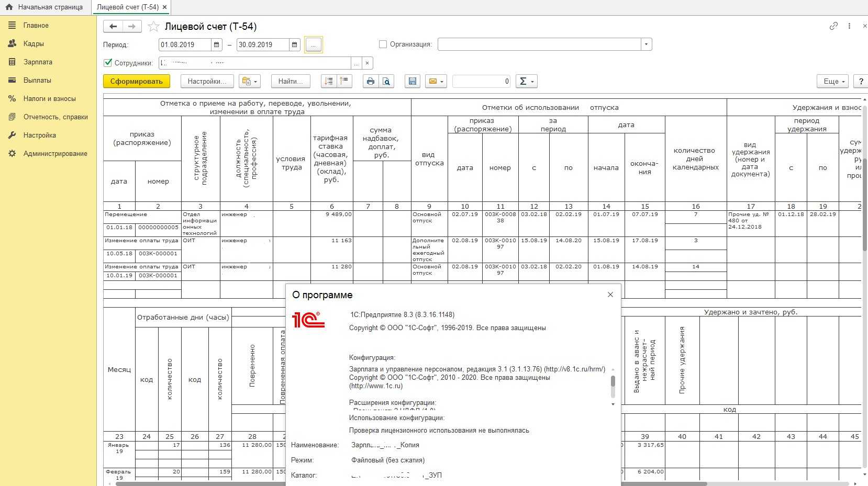Image resolution: width=868 pixels, height=486 pixels.
Task: Close the О программе dialog
Action: pyautogui.click(x=610, y=295)
